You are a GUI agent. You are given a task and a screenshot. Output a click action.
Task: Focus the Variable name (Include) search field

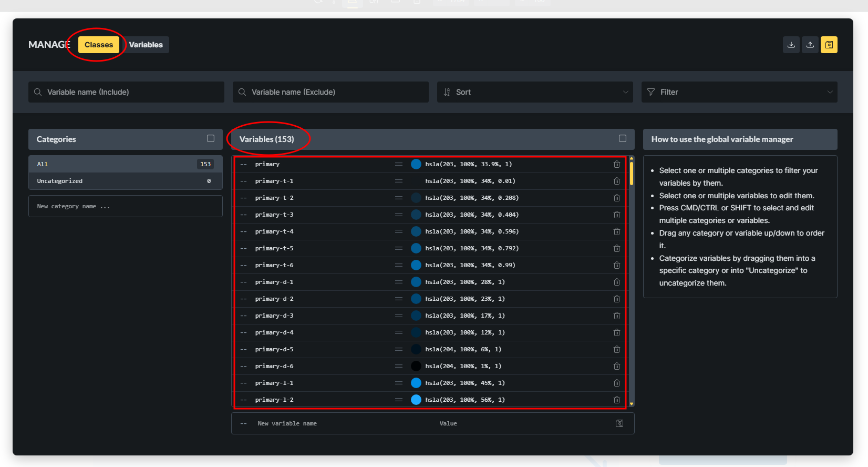(x=126, y=92)
